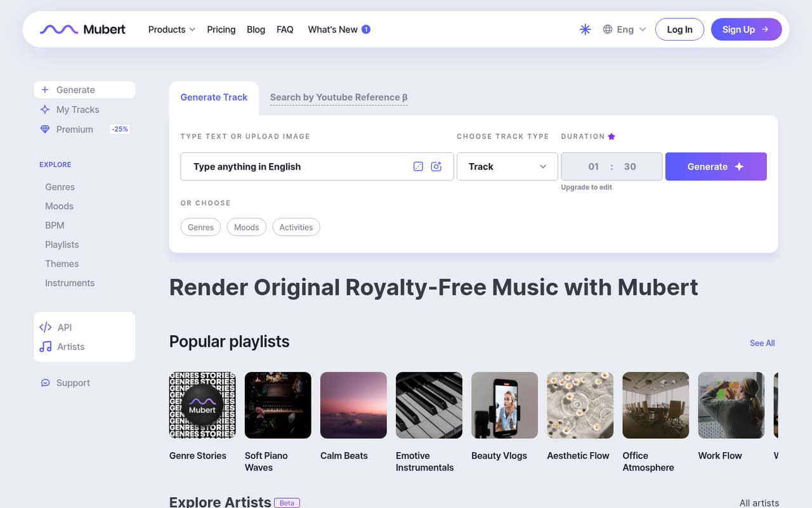The image size is (812, 508).
Task: Click the random dice prompt icon
Action: (418, 166)
